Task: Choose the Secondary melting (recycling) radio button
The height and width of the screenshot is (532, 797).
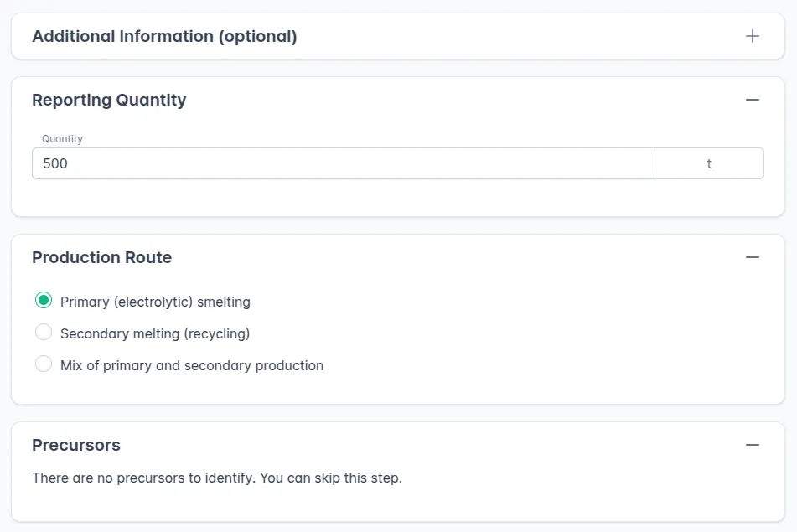Action: [44, 333]
